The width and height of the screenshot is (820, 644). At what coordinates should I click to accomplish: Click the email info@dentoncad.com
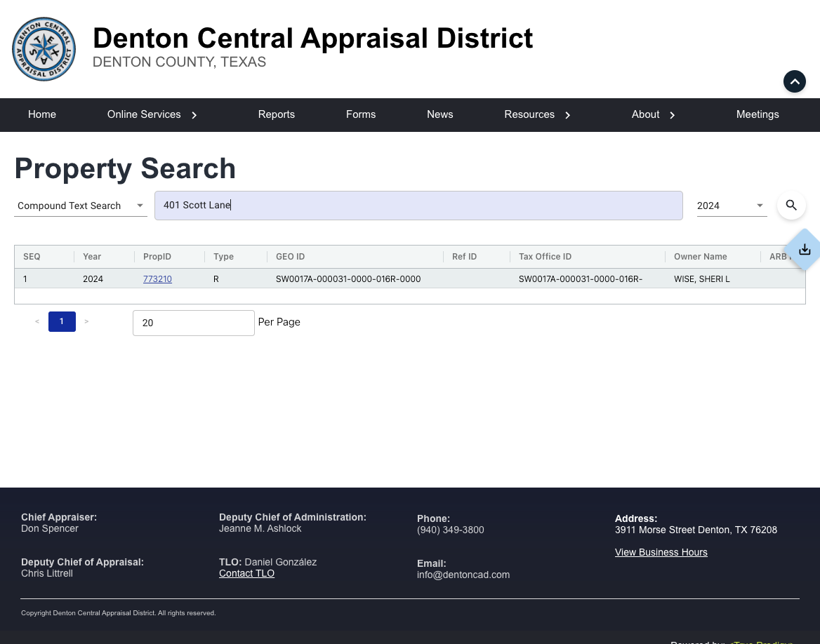(463, 575)
